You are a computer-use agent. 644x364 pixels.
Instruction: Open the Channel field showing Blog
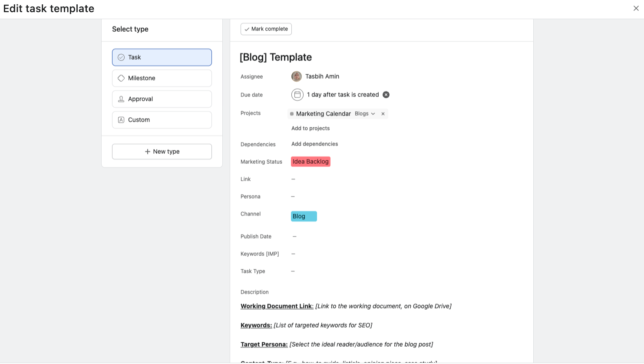coord(304,216)
